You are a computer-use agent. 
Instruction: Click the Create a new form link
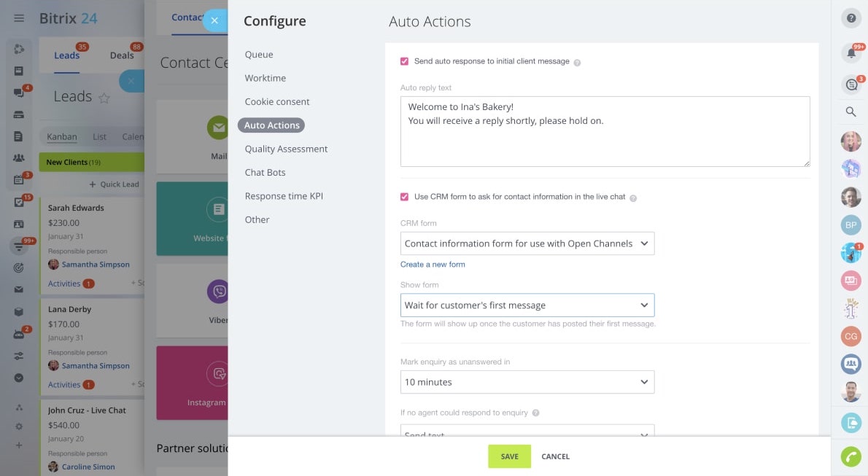(433, 265)
